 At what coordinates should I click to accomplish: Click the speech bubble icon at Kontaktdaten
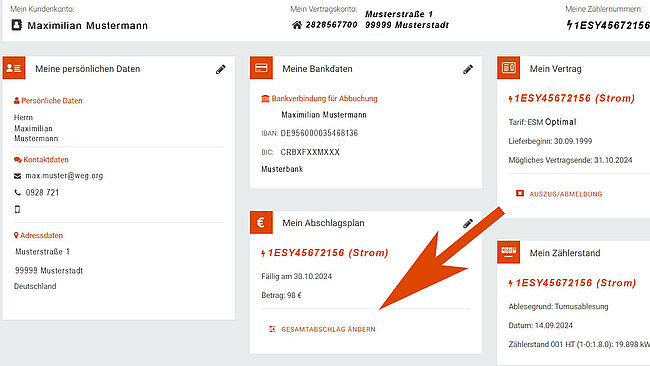[x=17, y=160]
